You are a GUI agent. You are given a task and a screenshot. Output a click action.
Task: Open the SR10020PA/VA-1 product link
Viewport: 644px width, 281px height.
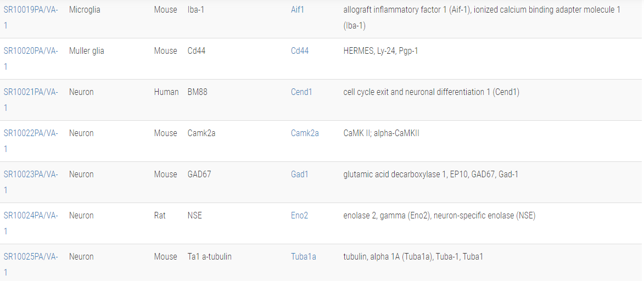31,51
